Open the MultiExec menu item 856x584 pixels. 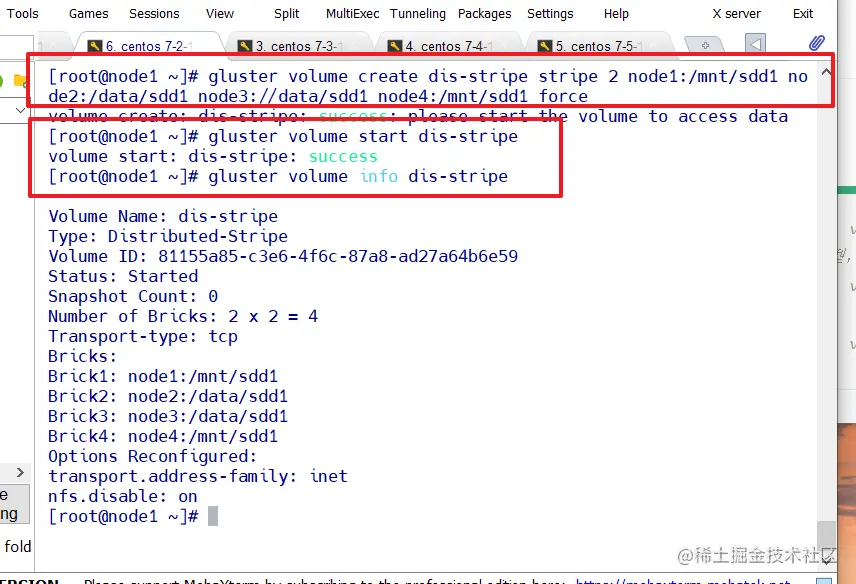point(352,14)
